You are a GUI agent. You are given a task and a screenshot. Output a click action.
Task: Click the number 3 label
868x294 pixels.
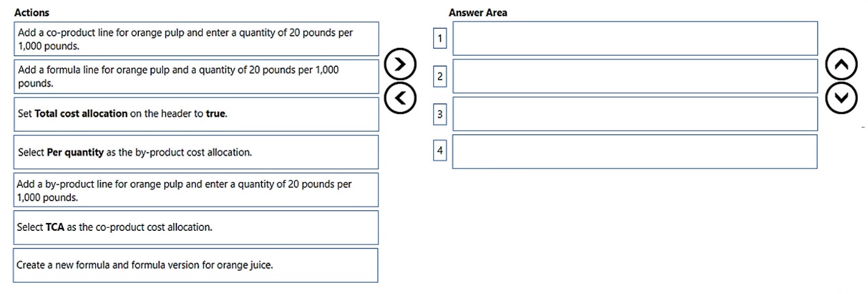point(440,114)
